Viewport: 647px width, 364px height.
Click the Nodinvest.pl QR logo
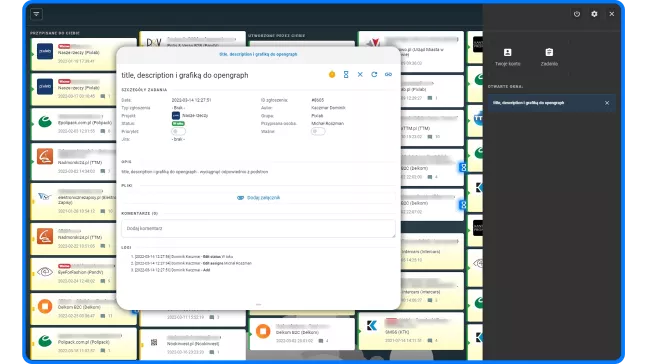pos(154,342)
